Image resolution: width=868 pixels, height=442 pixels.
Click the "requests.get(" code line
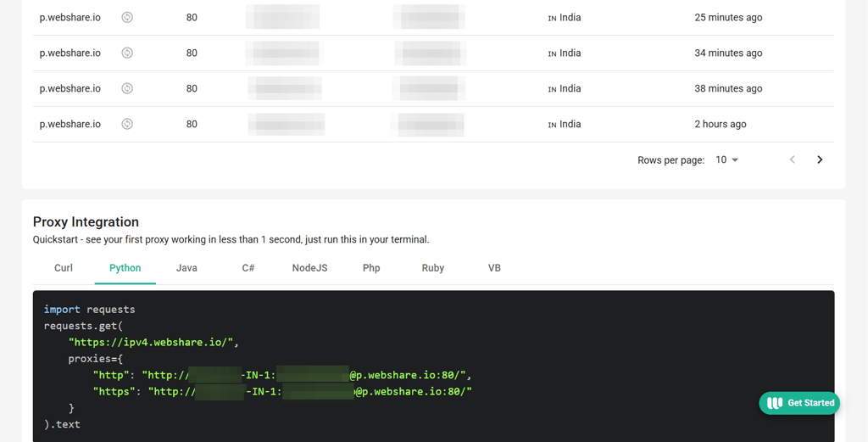(x=83, y=326)
